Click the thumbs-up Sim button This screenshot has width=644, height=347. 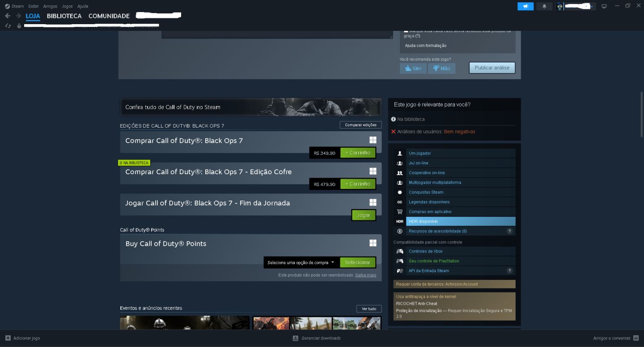point(413,68)
